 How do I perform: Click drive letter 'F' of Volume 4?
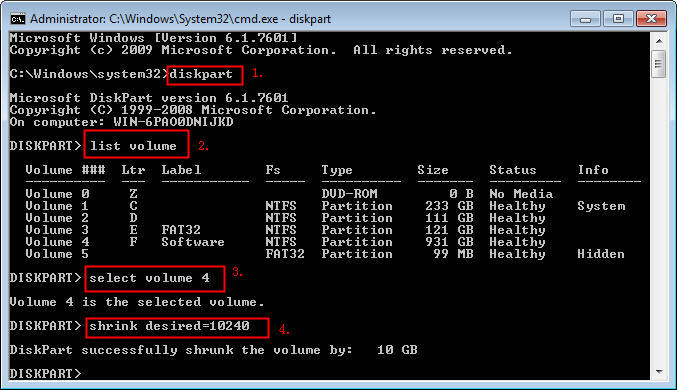[x=133, y=242]
